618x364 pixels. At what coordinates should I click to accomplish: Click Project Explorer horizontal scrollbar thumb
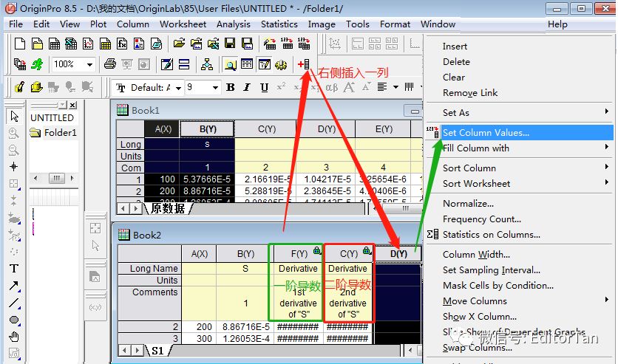[x=56, y=178]
